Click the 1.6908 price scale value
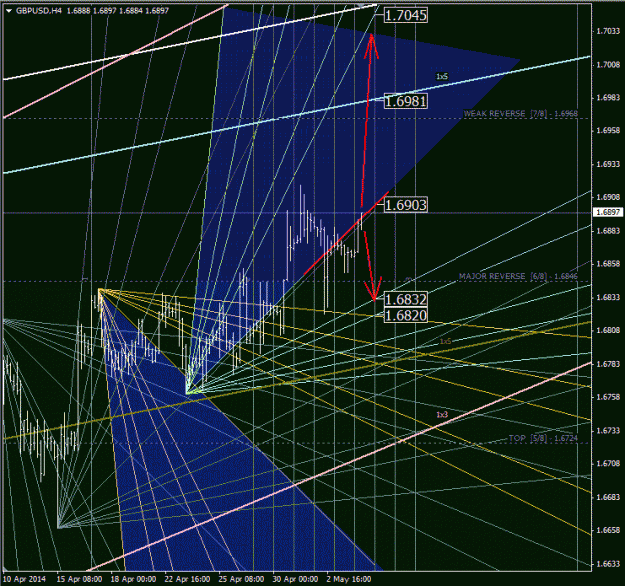 point(608,197)
